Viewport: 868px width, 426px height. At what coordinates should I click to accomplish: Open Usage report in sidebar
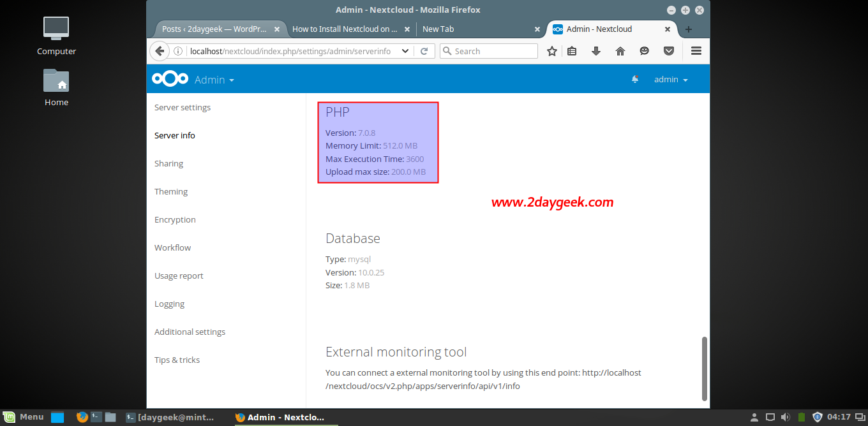click(179, 275)
